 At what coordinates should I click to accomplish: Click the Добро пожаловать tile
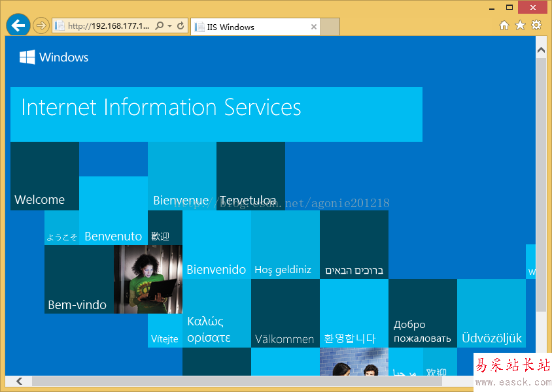click(x=423, y=313)
